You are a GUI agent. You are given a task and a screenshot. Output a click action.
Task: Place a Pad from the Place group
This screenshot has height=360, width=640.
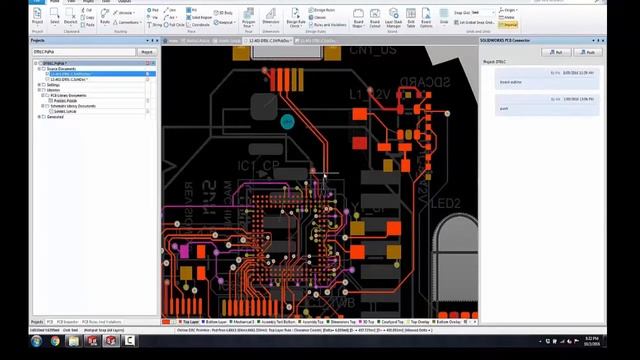click(153, 10)
